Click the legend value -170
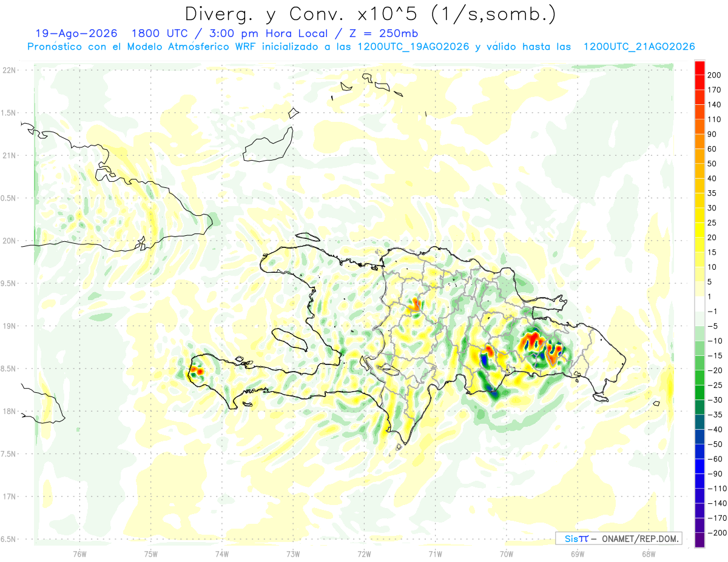The height and width of the screenshot is (562, 728). click(x=716, y=518)
